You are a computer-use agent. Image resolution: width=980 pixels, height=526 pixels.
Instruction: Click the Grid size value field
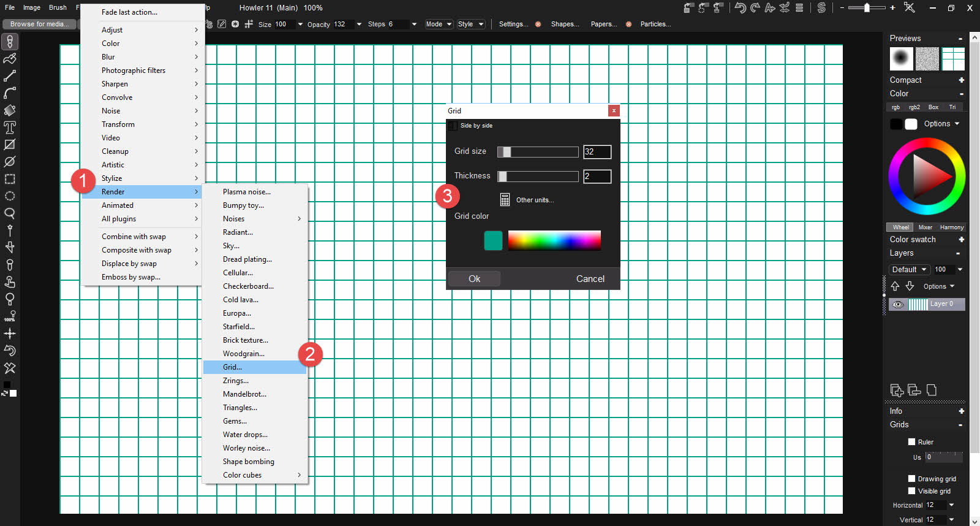point(597,152)
